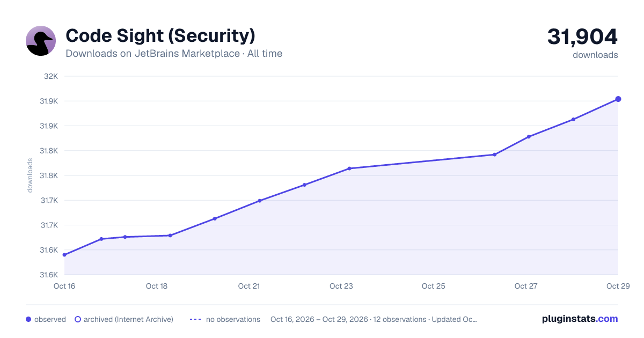Click the downloads label under 31,904
The height and width of the screenshot is (338, 644).
coord(595,55)
